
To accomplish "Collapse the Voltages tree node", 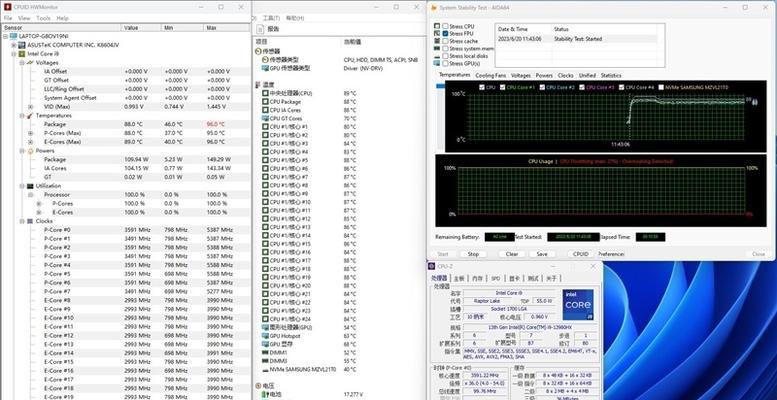I will 22,63.
